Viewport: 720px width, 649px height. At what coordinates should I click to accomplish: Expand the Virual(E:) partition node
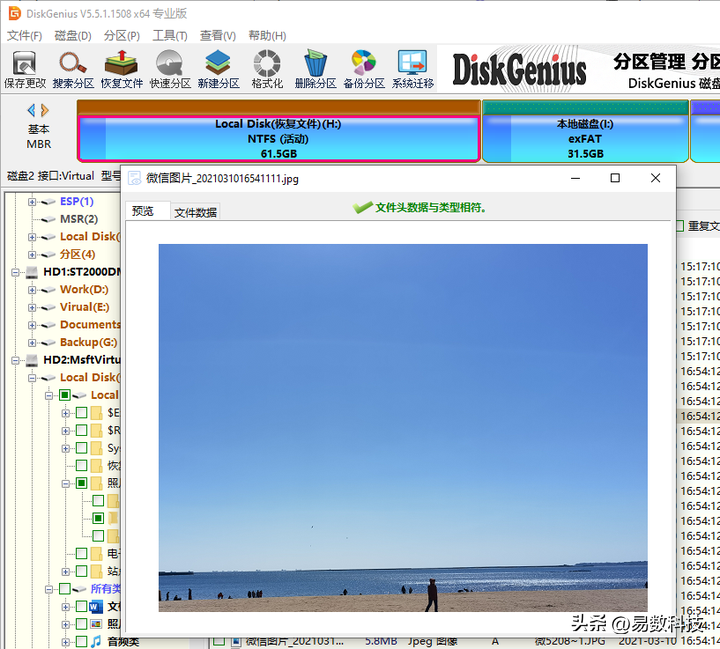tap(32, 307)
